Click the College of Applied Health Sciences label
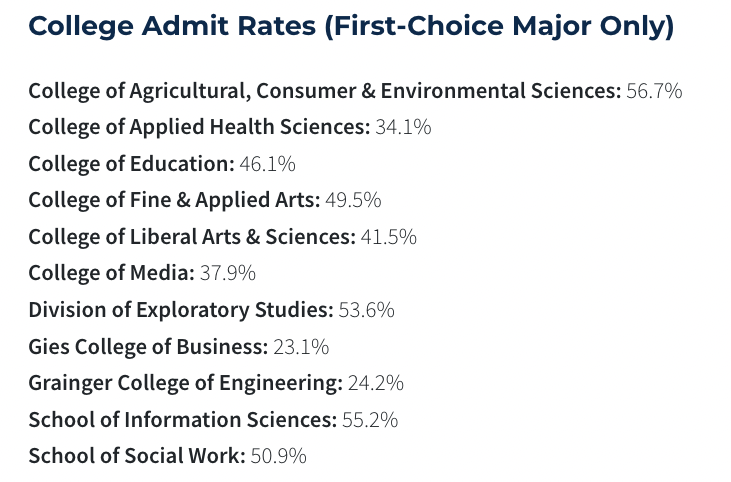This screenshot has height=482, width=731. point(198,127)
